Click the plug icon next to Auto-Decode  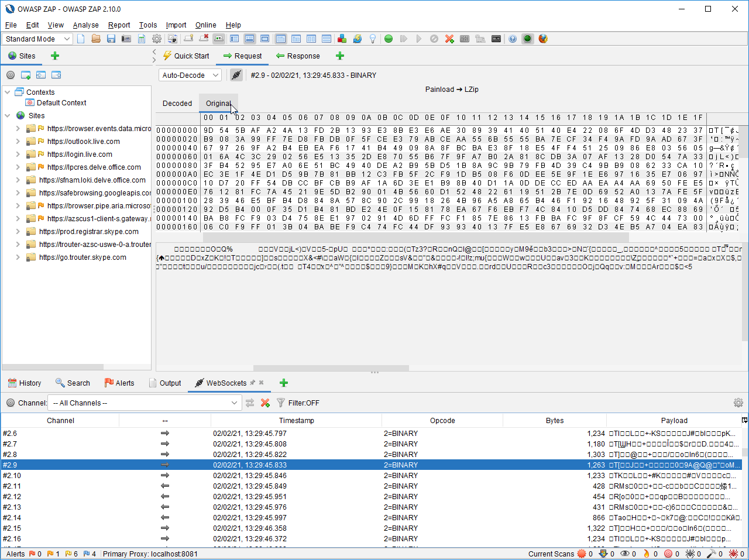tap(236, 75)
